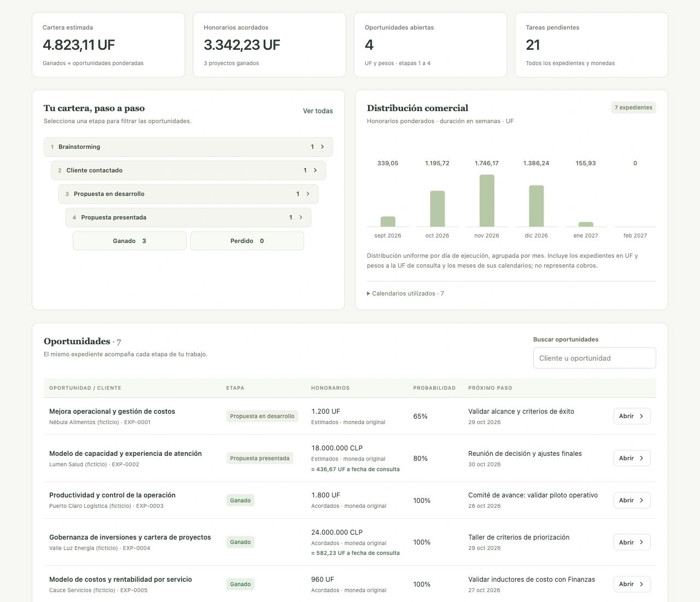Pick the Propuesta presentada funnel stage
700x602 pixels.
pyautogui.click(x=188, y=217)
